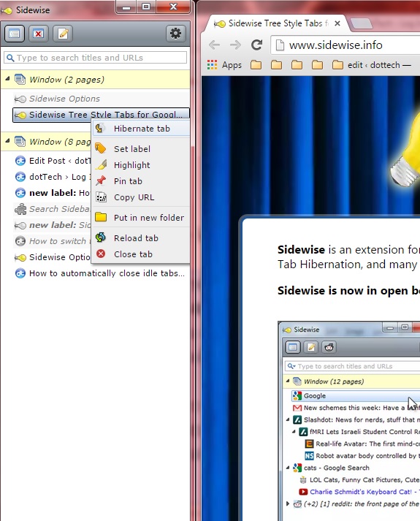The height and width of the screenshot is (521, 420).
Task: Select How to automatically close idle tabs row
Action: coord(102,273)
